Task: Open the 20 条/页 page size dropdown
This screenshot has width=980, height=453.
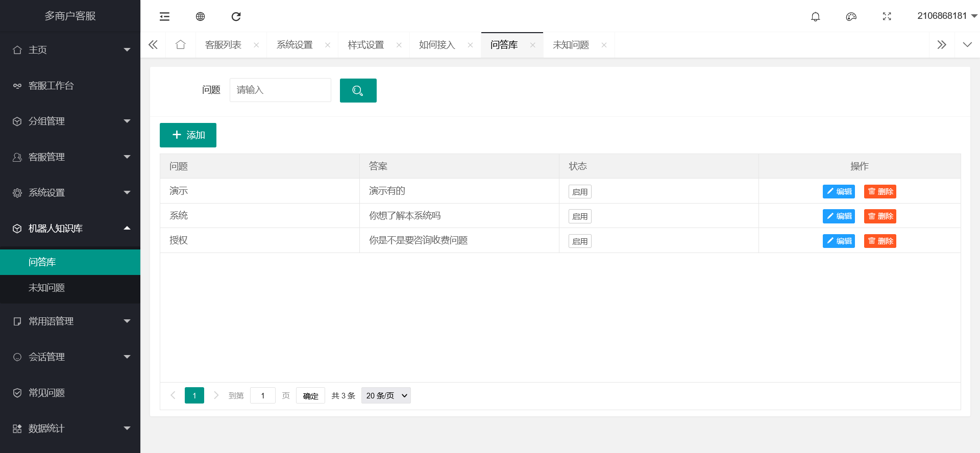Action: [386, 395]
